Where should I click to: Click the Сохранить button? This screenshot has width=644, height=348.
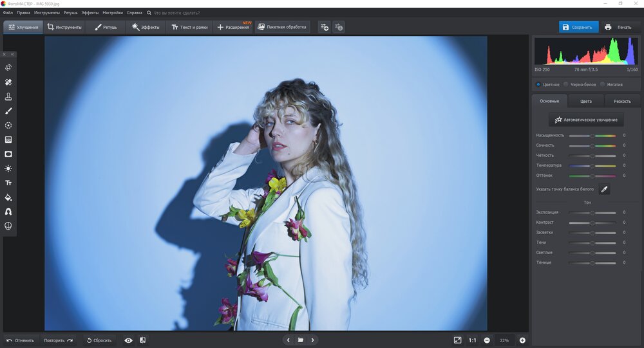[578, 27]
